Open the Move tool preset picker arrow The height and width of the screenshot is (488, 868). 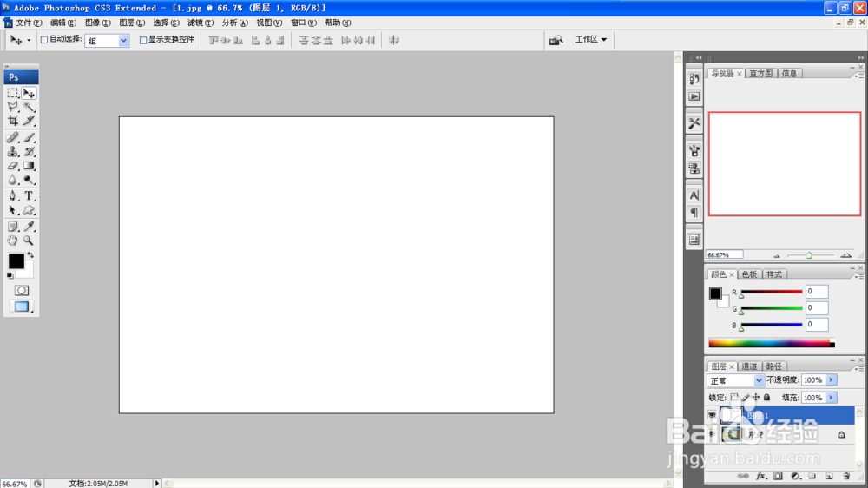pos(29,41)
